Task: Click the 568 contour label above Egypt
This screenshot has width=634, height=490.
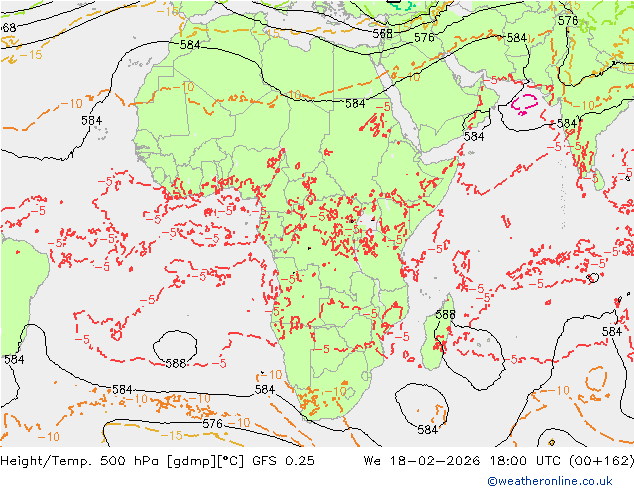Action: pos(383,34)
